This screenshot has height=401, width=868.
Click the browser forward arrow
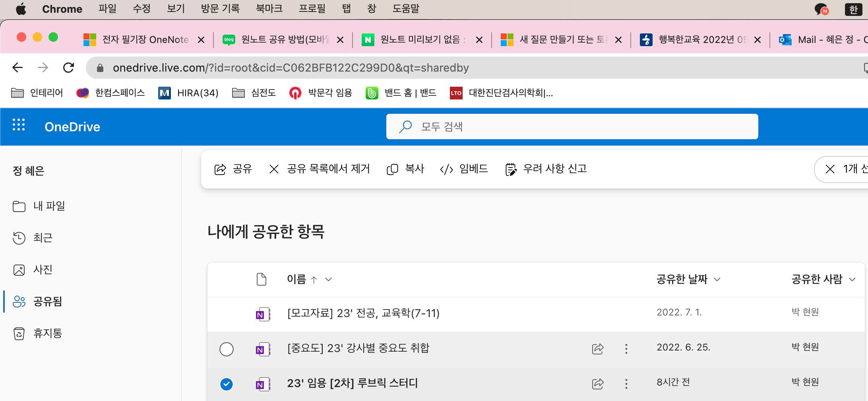point(43,68)
